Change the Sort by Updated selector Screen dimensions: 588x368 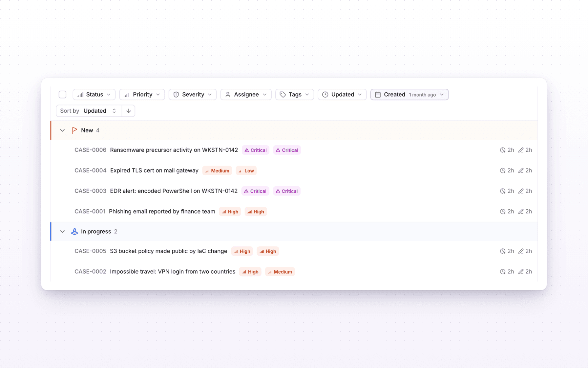[89, 111]
